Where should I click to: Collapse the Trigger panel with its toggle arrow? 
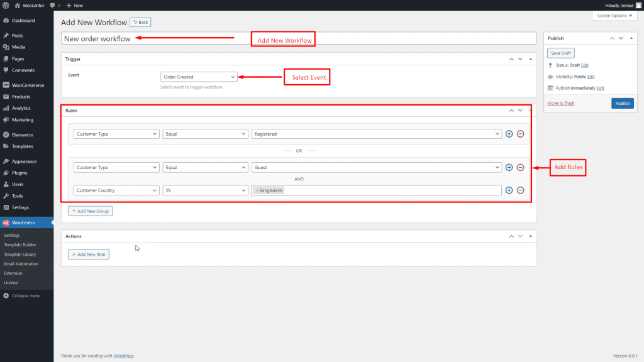[531, 59]
